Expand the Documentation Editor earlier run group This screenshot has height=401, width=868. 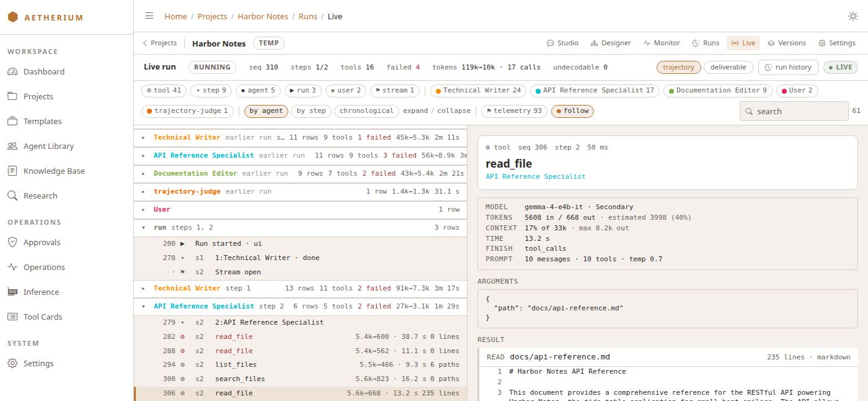300,174
